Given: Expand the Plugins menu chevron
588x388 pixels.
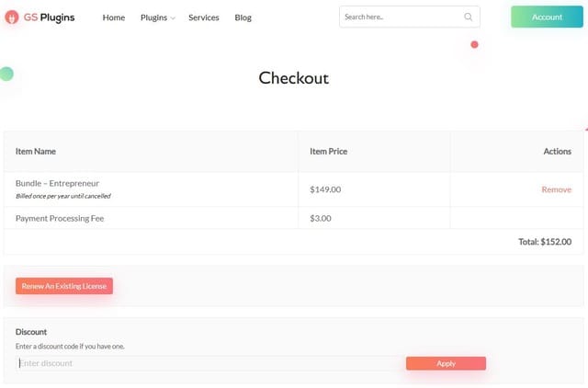Looking at the screenshot, I should point(173,18).
